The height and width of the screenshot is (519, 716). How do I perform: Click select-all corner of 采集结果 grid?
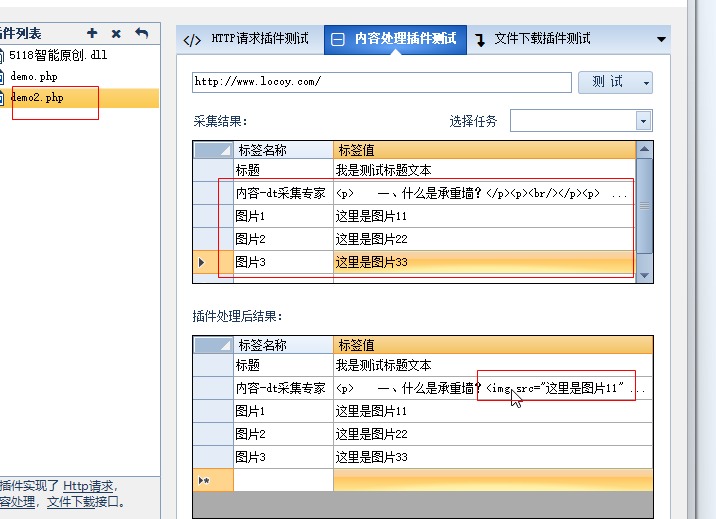point(213,150)
